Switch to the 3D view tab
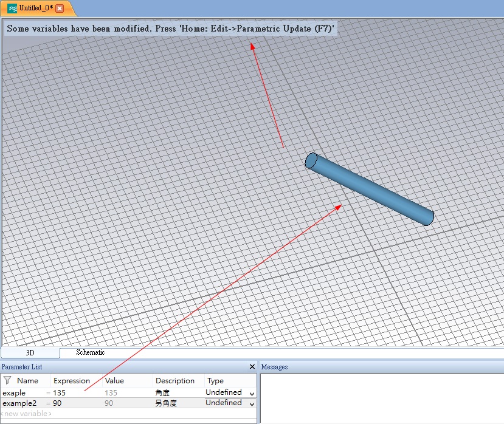Viewport: 504px width, 424px height. pyautogui.click(x=30, y=352)
